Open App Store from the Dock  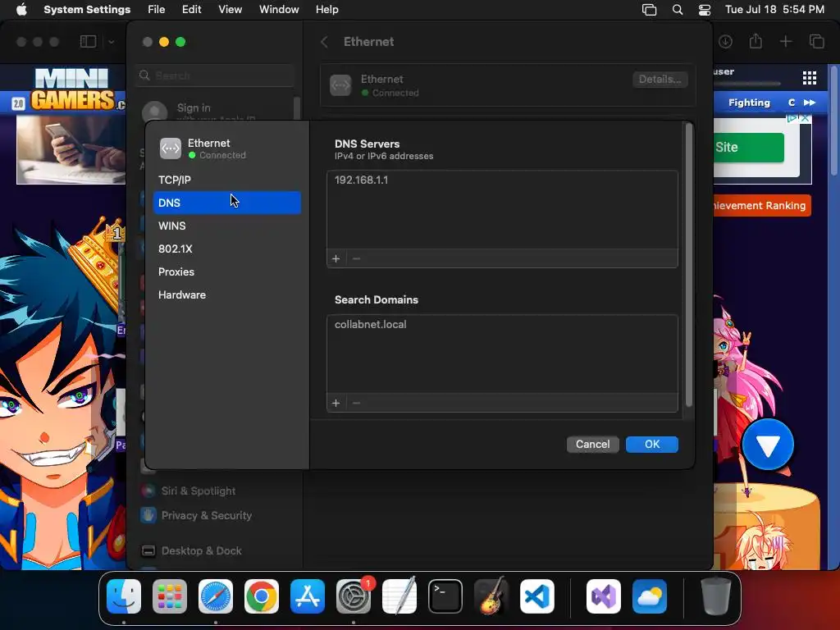[x=308, y=596]
